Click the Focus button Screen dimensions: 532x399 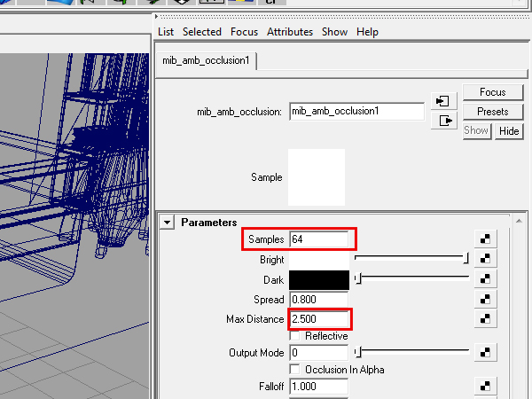pos(493,92)
